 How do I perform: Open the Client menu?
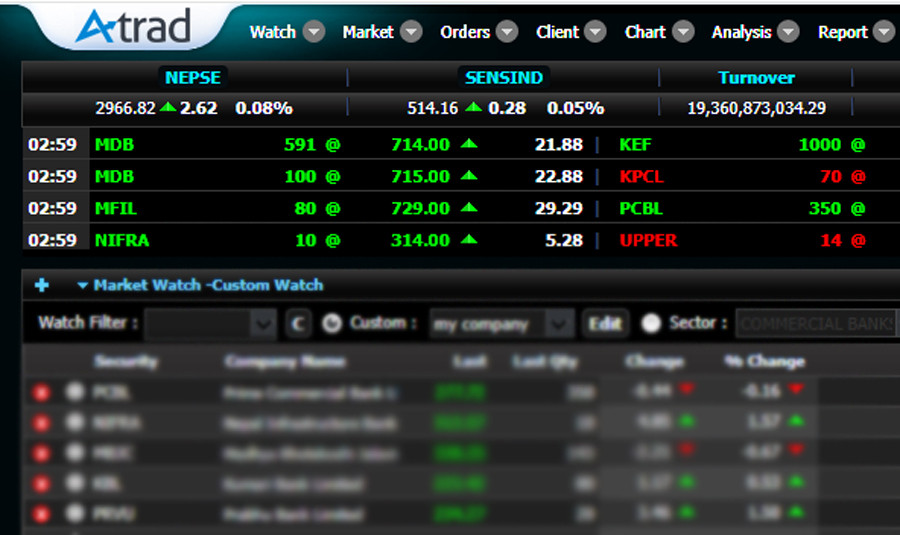click(557, 32)
